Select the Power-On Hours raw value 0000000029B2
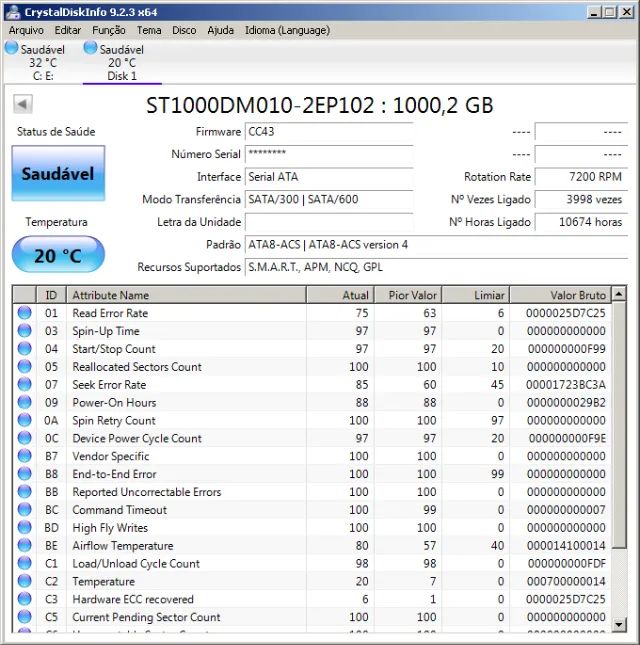The height and width of the screenshot is (645, 640). point(566,403)
